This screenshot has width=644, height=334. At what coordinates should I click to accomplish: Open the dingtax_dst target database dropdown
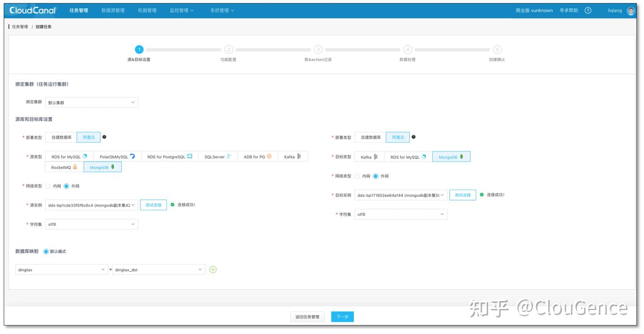pos(159,269)
